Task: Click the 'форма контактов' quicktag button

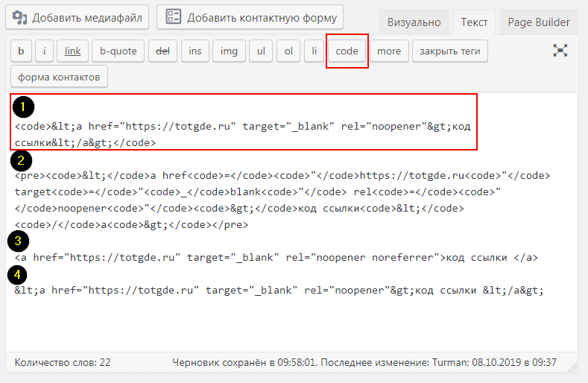Action: [60, 77]
